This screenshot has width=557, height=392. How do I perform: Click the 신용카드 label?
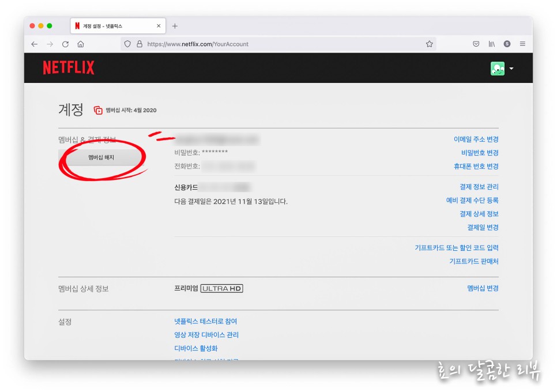186,187
